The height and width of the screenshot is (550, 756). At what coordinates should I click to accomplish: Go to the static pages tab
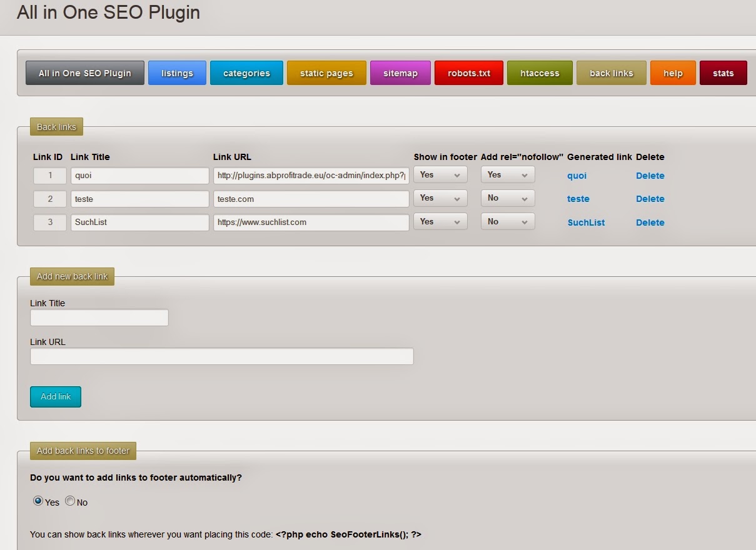(326, 73)
